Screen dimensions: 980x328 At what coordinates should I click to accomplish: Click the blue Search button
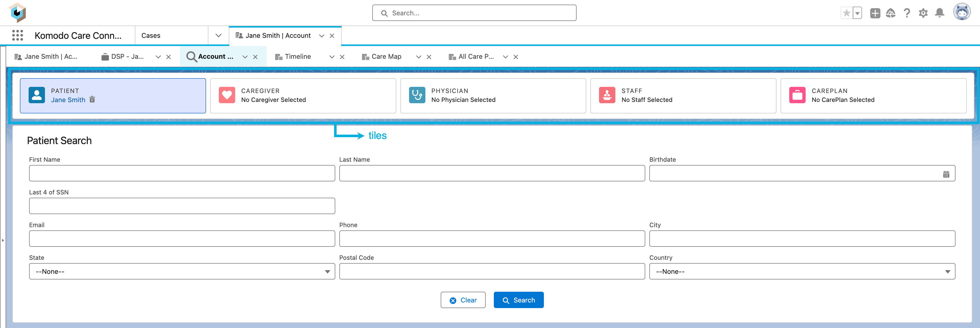pos(519,300)
